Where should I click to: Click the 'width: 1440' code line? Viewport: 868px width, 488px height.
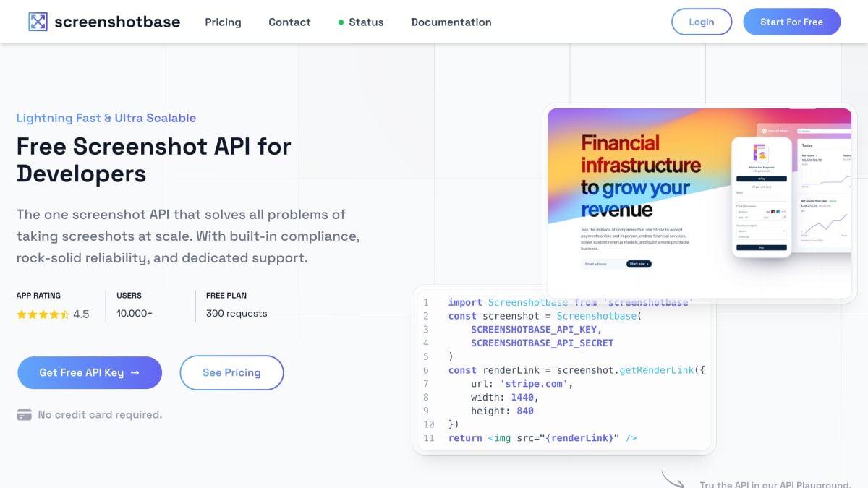[505, 398]
